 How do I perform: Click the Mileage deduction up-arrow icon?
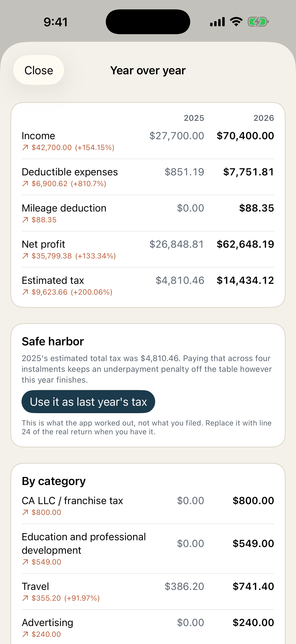(x=25, y=220)
